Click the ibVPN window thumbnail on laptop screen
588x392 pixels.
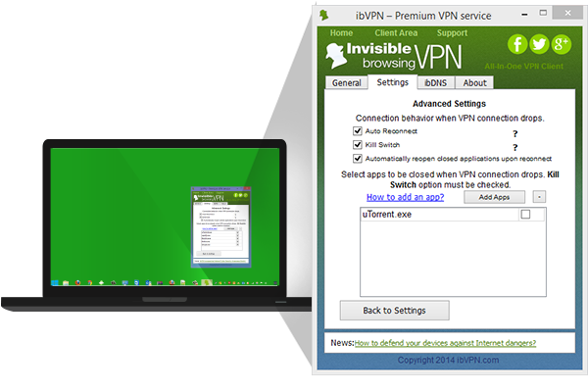click(x=220, y=227)
